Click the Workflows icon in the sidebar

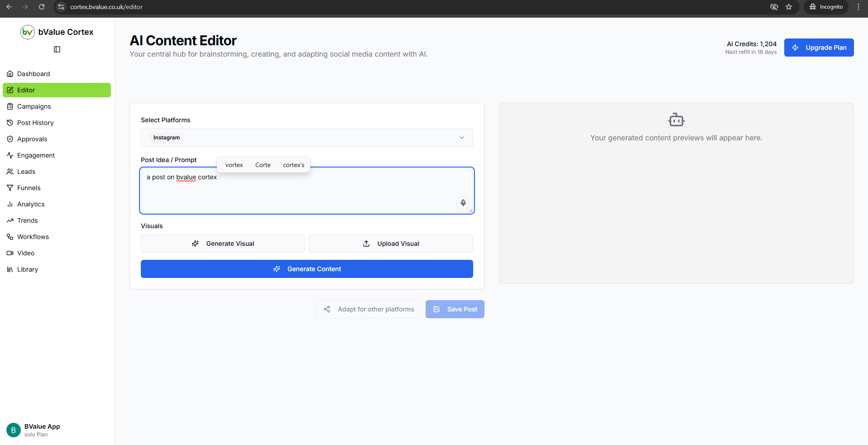coord(10,237)
